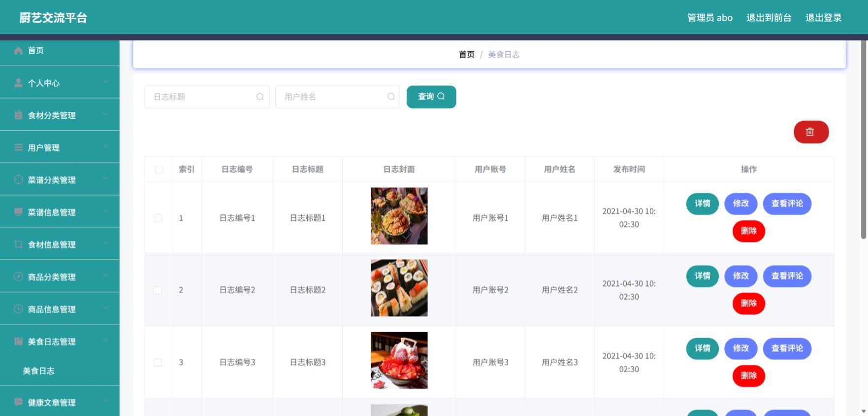This screenshot has height=416, width=868.
Task: Expand the 个人中心 chevron
Action: [106, 82]
